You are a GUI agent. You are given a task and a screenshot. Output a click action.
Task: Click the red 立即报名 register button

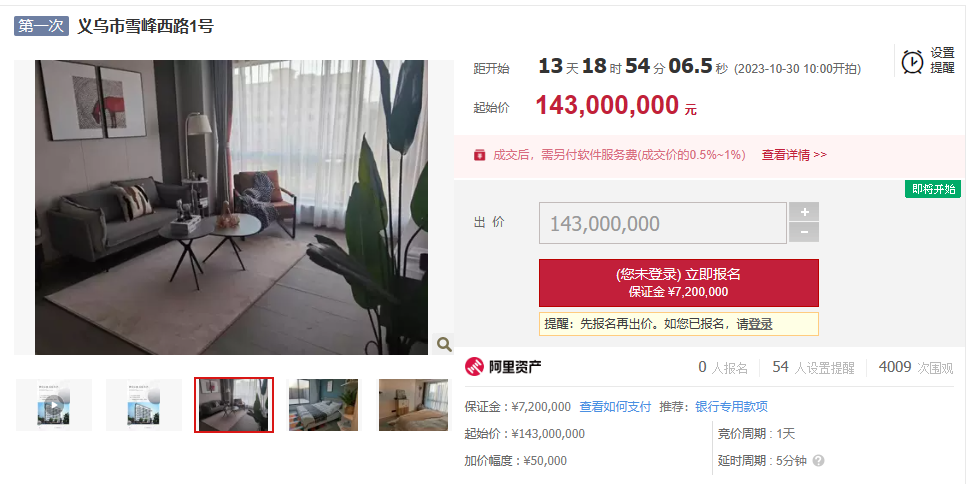pos(679,283)
